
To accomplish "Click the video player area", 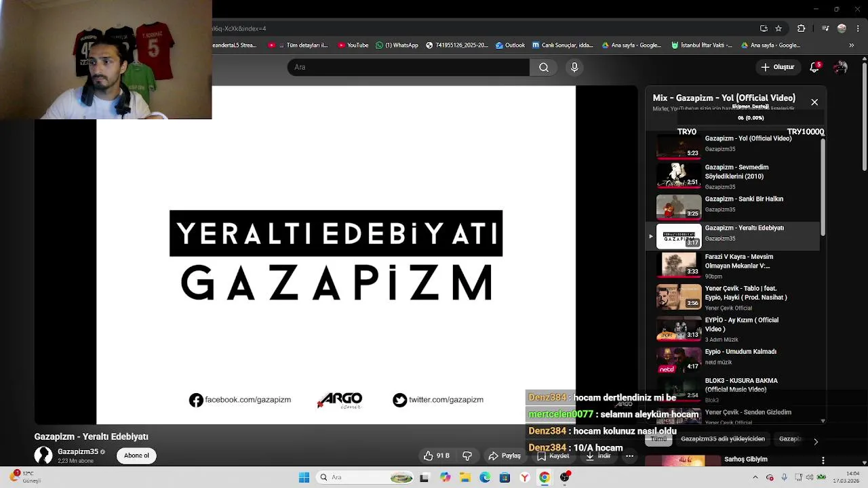I will point(336,255).
